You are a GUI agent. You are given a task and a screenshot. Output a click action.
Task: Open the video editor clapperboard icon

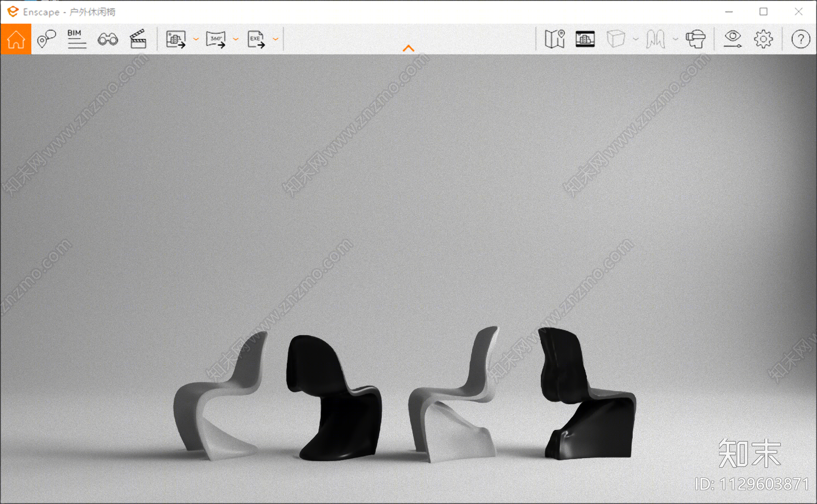tap(138, 39)
